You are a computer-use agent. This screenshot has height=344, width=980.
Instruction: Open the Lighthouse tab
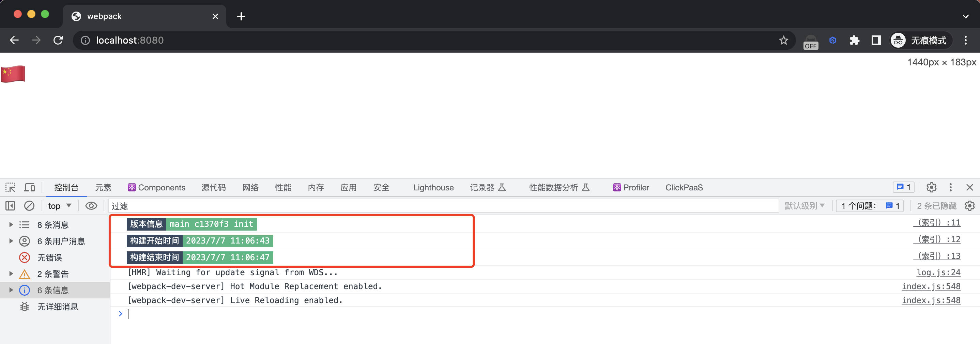point(433,187)
